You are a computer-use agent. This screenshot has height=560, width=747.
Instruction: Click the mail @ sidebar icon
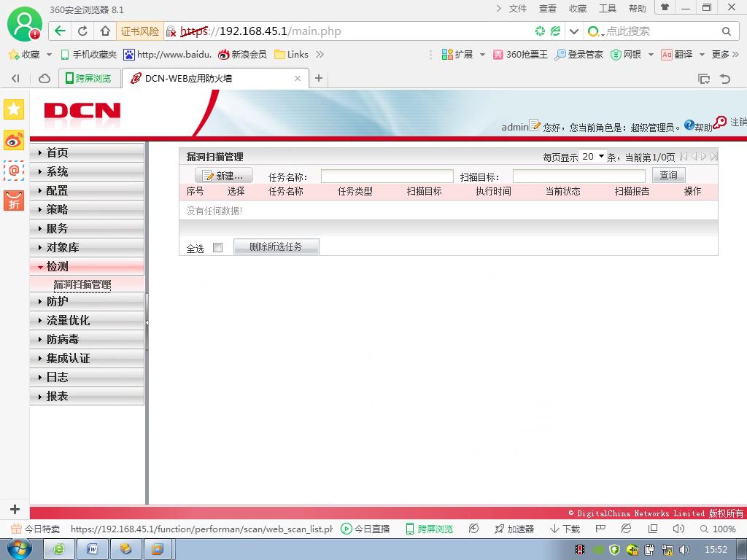14,170
